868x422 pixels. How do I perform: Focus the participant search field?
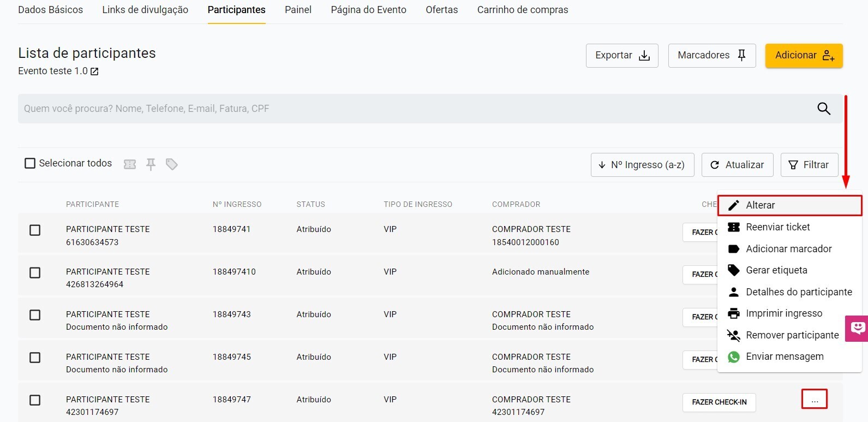pos(415,109)
